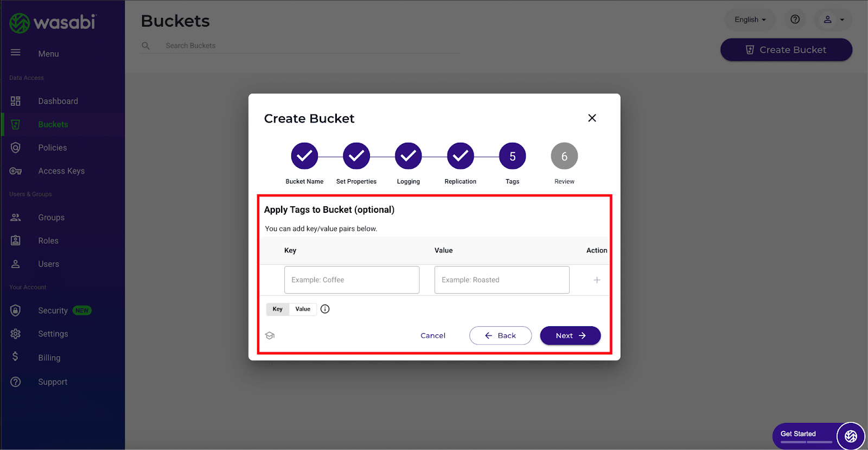Viewport: 868px width, 450px height.
Task: Click the Buckets bucket icon in sidebar
Action: 16,124
